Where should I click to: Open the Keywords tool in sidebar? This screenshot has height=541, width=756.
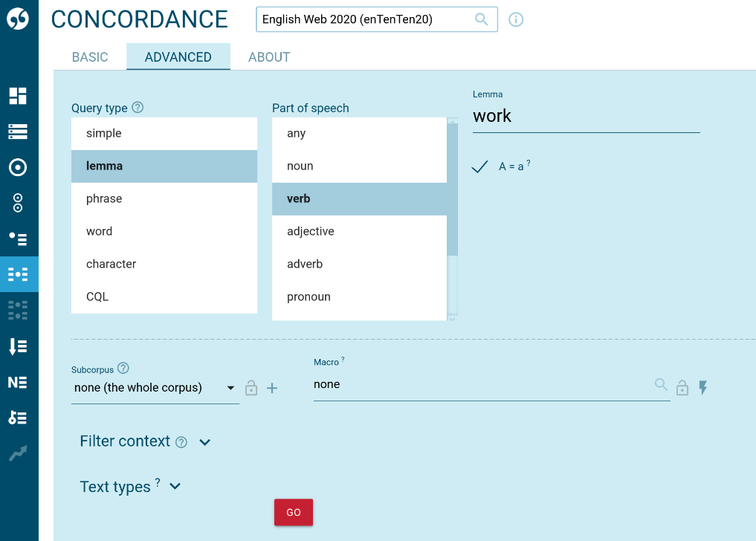19,417
